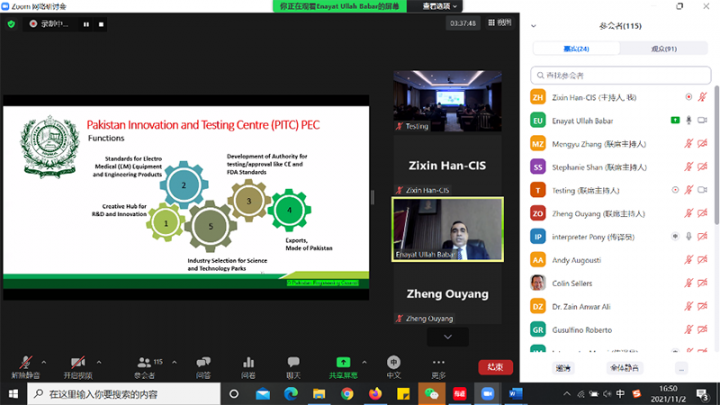
Task: Toggle mute icon for Mengyu Zhang
Action: [x=688, y=144]
